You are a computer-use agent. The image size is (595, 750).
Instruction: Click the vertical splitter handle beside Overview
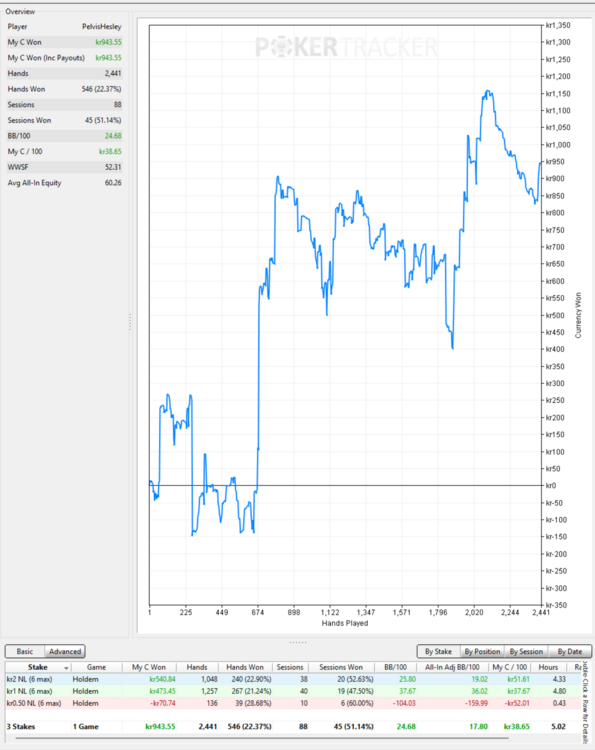(x=130, y=322)
